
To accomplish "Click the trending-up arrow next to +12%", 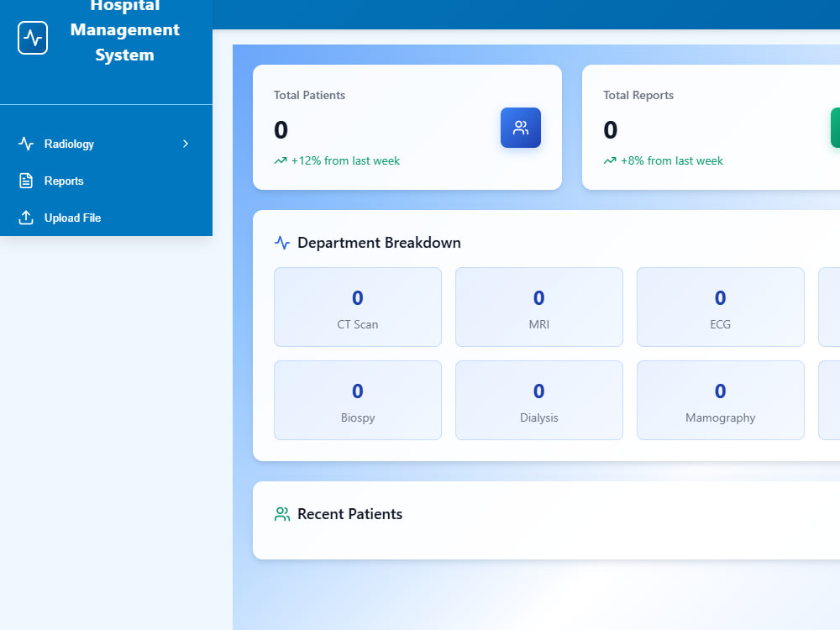I will pyautogui.click(x=281, y=160).
